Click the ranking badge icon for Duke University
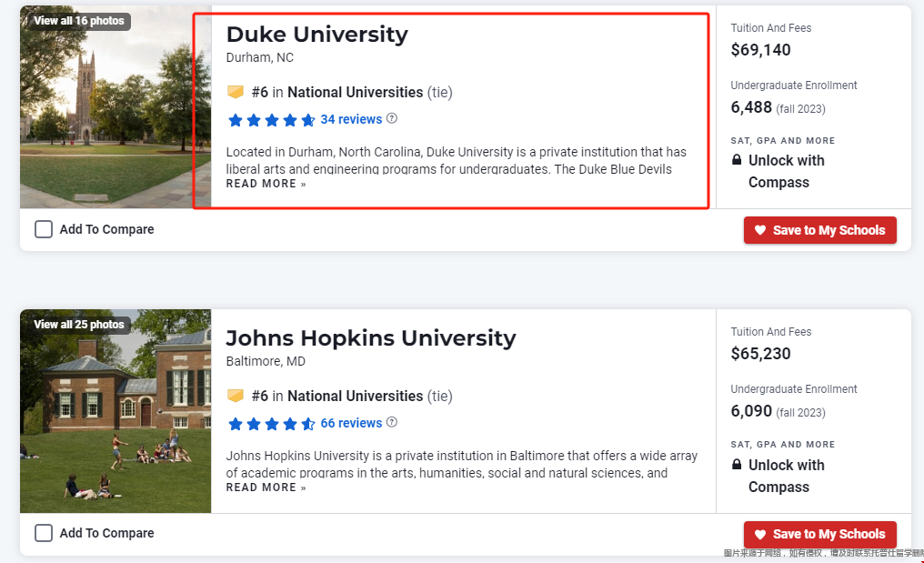This screenshot has height=563, width=924. 236,92
